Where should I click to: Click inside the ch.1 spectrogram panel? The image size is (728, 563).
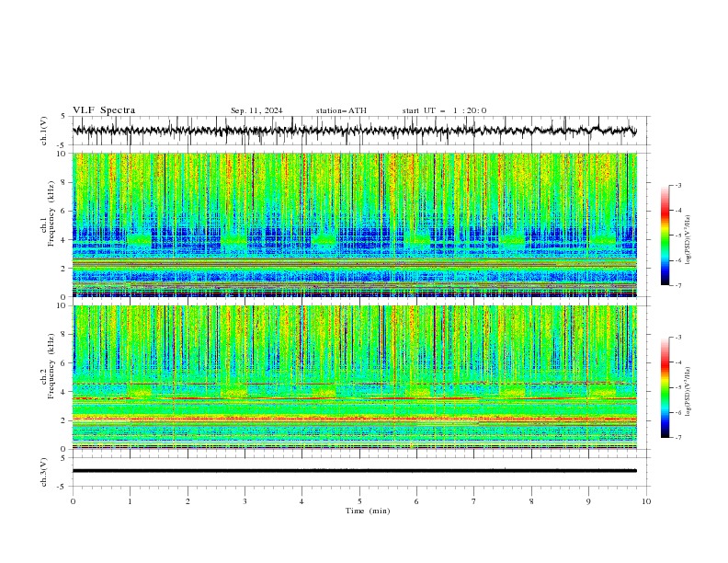point(355,224)
